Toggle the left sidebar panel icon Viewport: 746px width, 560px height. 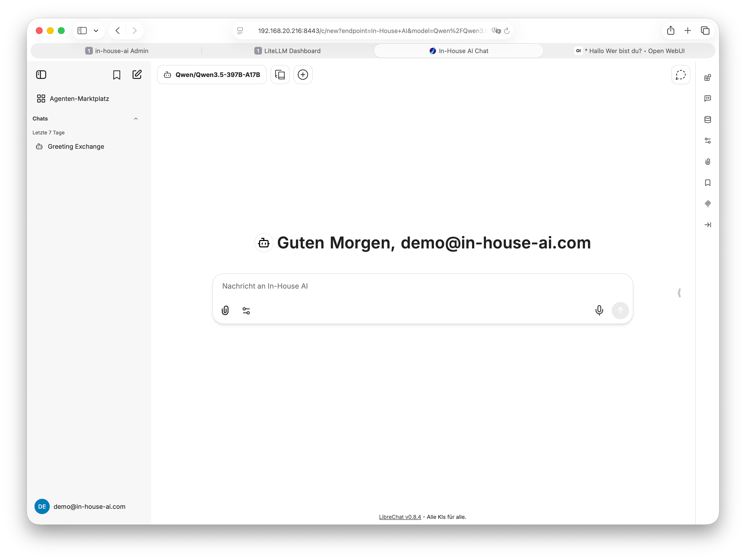click(x=41, y=75)
